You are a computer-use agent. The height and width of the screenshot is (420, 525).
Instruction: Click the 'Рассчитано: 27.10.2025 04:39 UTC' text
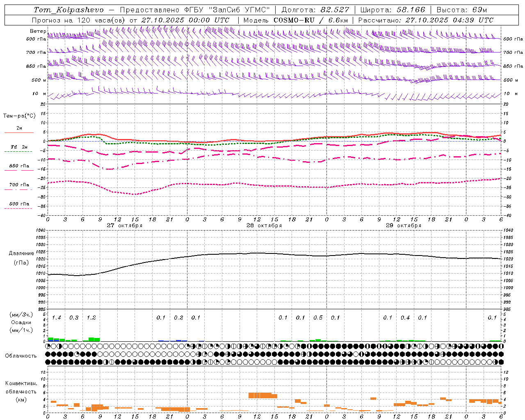tap(426, 20)
